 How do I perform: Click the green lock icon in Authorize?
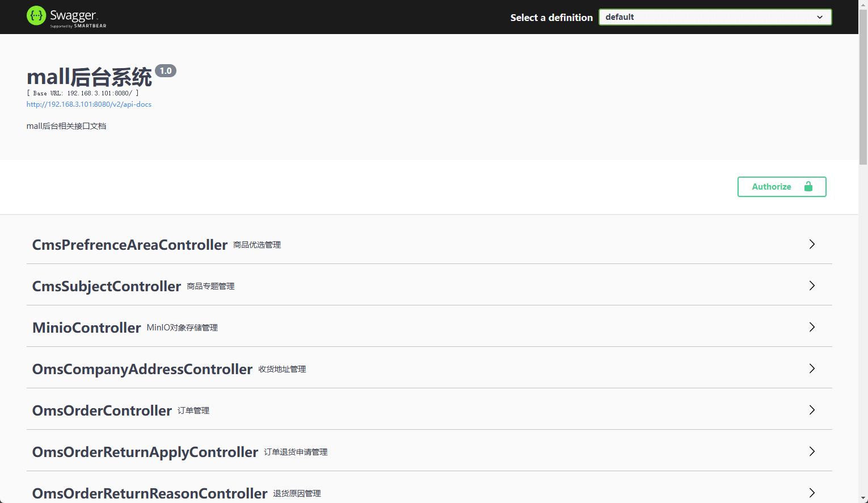click(x=808, y=187)
